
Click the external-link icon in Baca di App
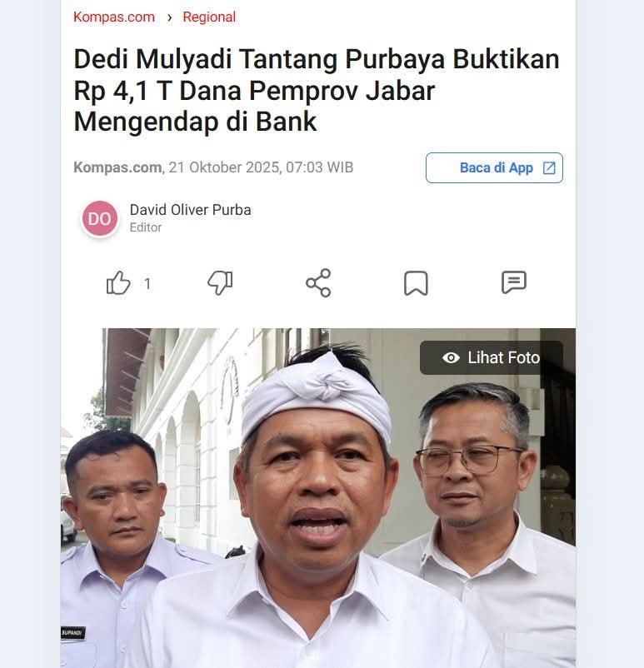tap(549, 168)
